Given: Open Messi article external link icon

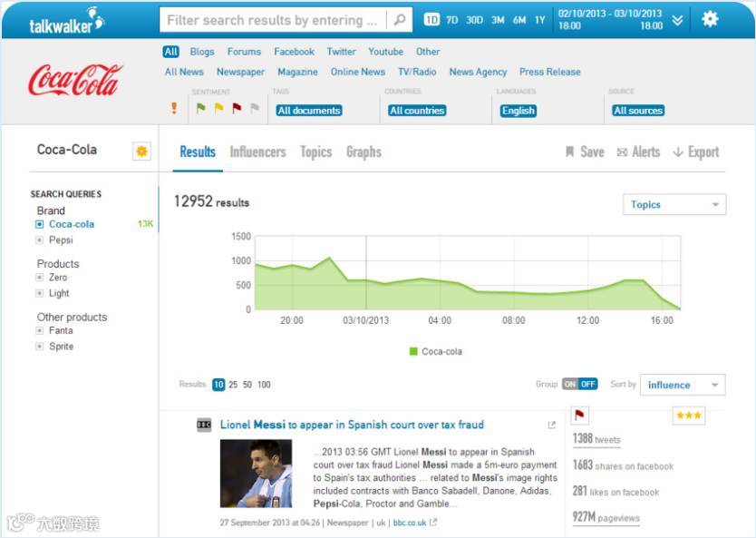Looking at the screenshot, I should click(551, 426).
